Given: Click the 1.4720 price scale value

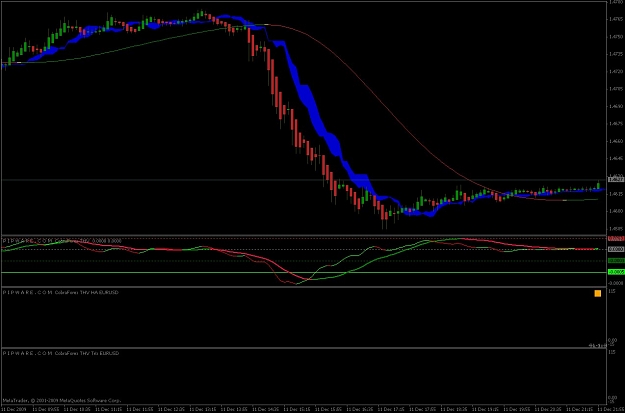Looking at the screenshot, I should pos(615,71).
